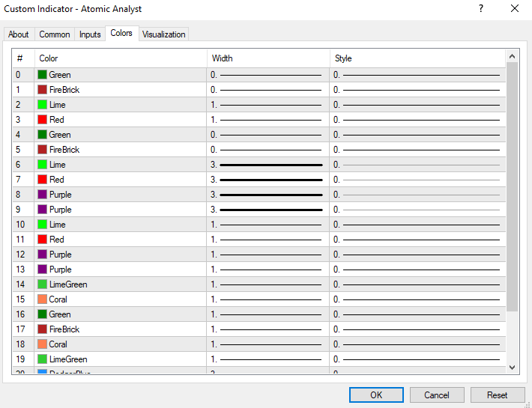
Task: Switch to the Common tab
Action: tap(55, 34)
